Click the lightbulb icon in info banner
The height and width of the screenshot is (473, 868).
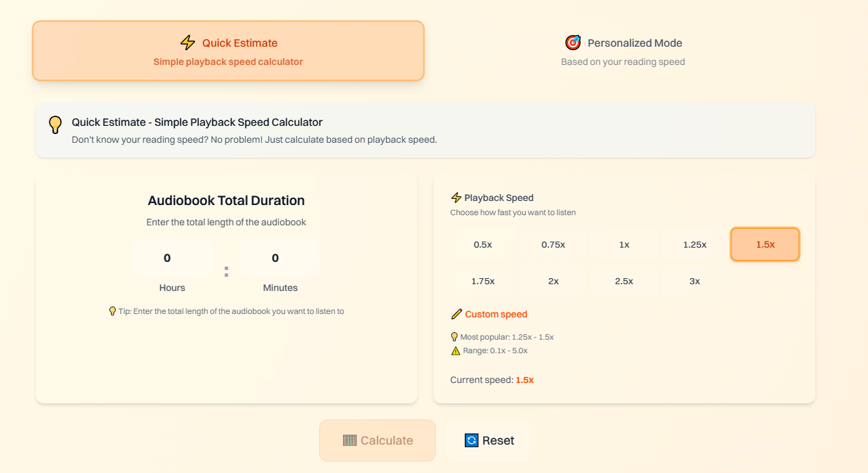click(55, 125)
